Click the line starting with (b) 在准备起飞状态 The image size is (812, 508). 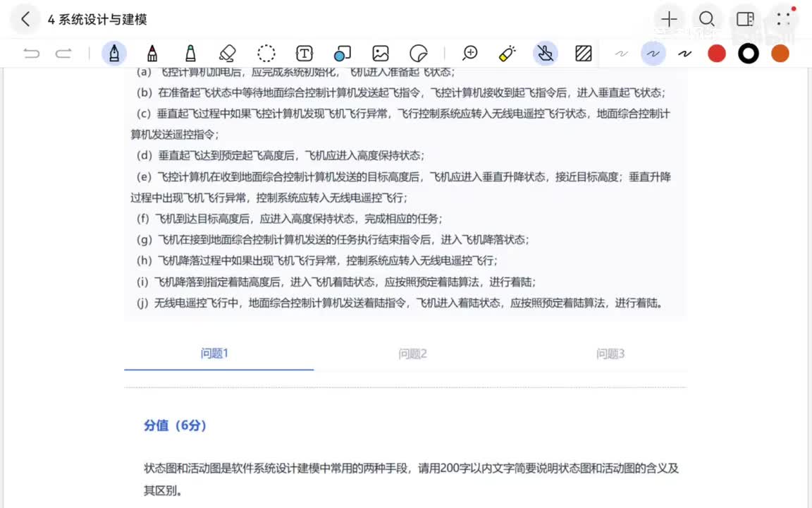pos(401,93)
